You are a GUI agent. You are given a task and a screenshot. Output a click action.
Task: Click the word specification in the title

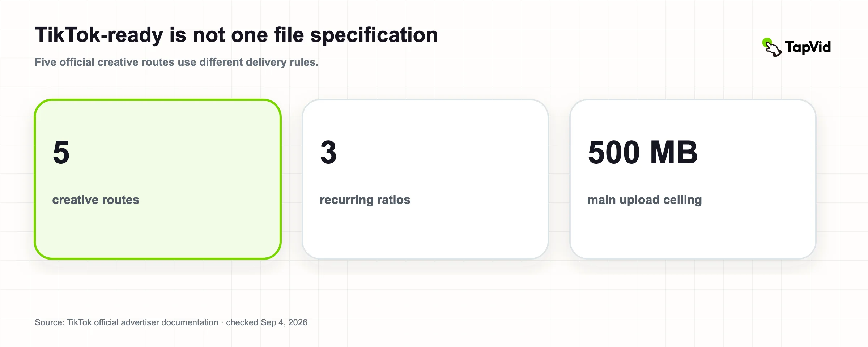point(374,35)
